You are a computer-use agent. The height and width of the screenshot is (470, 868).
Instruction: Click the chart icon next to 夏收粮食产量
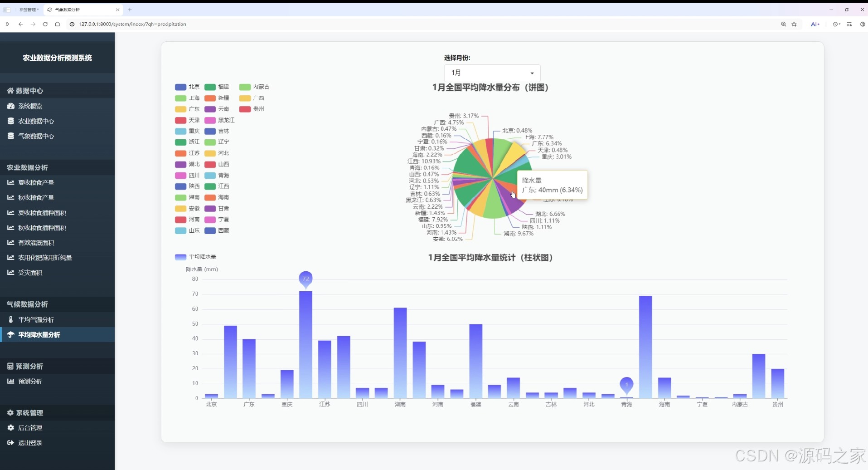coord(10,182)
